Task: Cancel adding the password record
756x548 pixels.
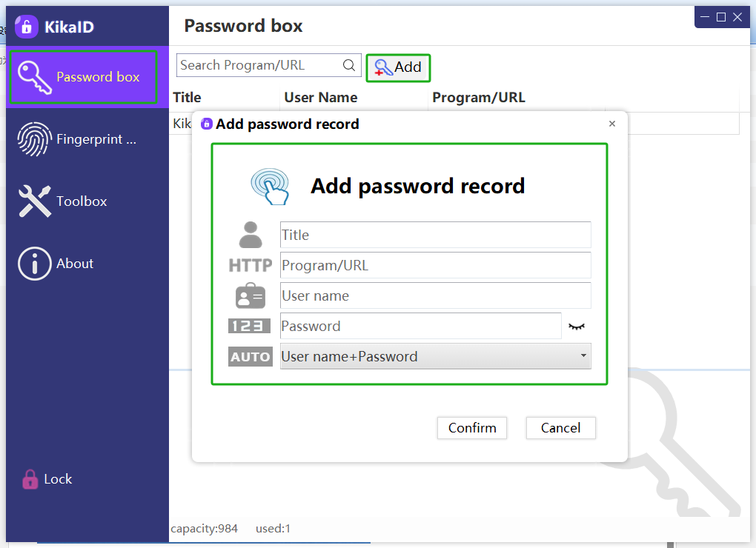Action: pyautogui.click(x=560, y=428)
